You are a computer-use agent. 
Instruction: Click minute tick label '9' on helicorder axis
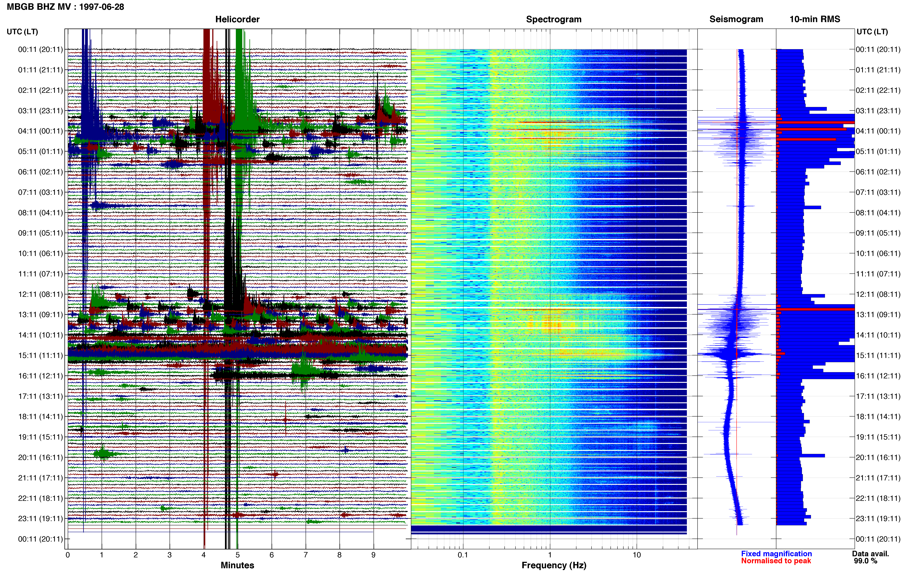point(373,555)
